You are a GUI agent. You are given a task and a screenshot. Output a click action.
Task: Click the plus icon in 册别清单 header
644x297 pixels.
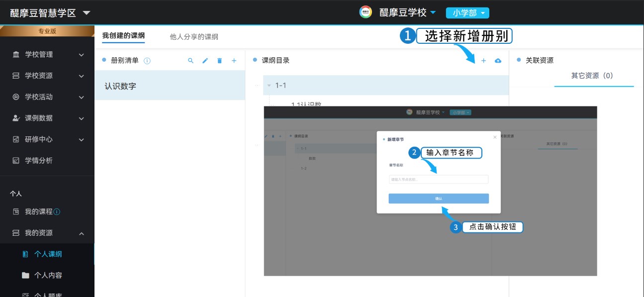[x=234, y=61]
